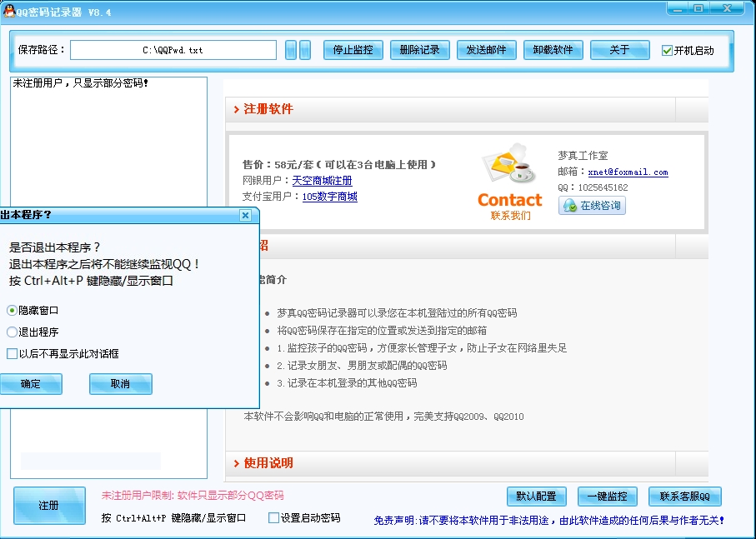Click the red 未注册用户限制 notice
This screenshot has height=539, width=756.
[x=193, y=495]
